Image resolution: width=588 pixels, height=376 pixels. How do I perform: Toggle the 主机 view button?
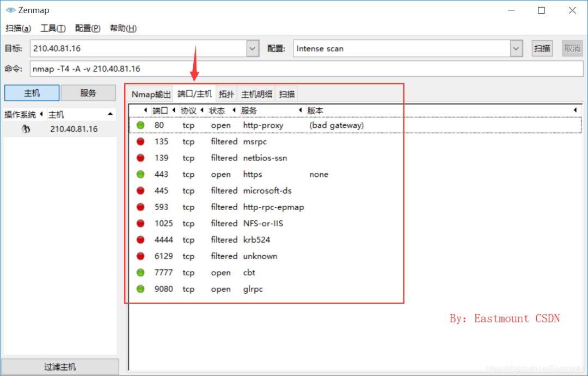(x=31, y=93)
